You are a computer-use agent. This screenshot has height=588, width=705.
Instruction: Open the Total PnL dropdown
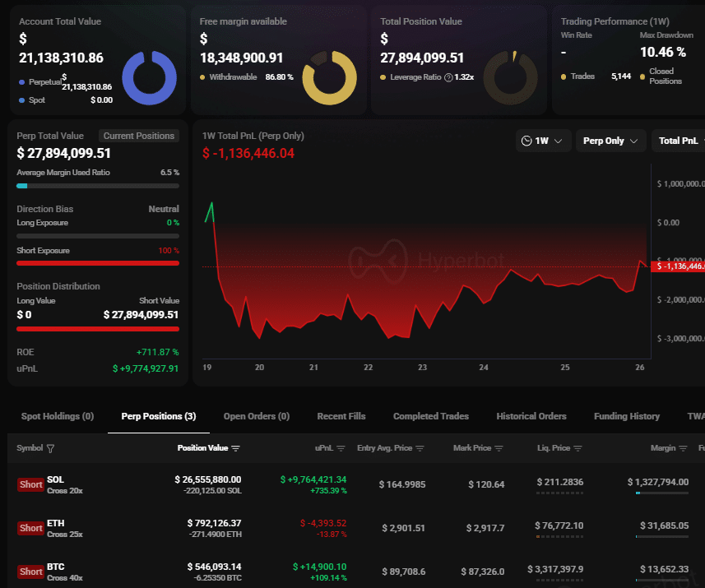678,141
